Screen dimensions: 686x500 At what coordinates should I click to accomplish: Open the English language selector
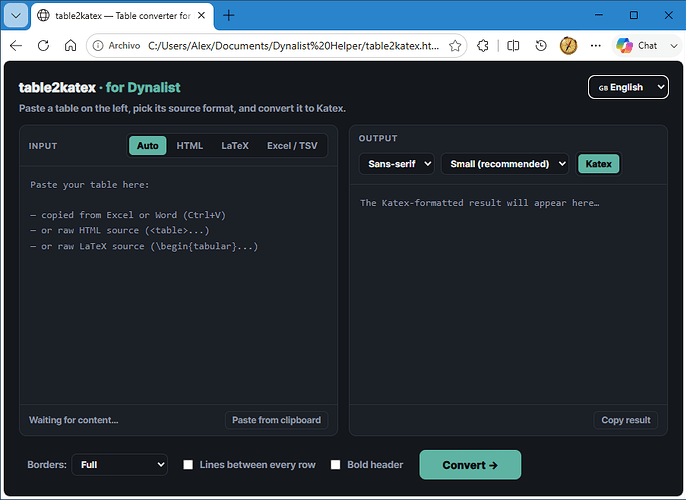tap(628, 87)
